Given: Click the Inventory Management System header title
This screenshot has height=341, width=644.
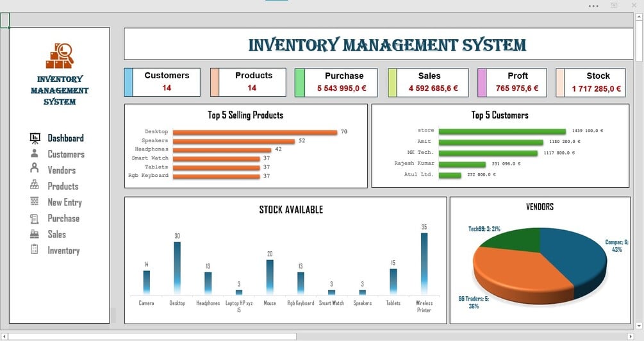Looking at the screenshot, I should 387,45.
